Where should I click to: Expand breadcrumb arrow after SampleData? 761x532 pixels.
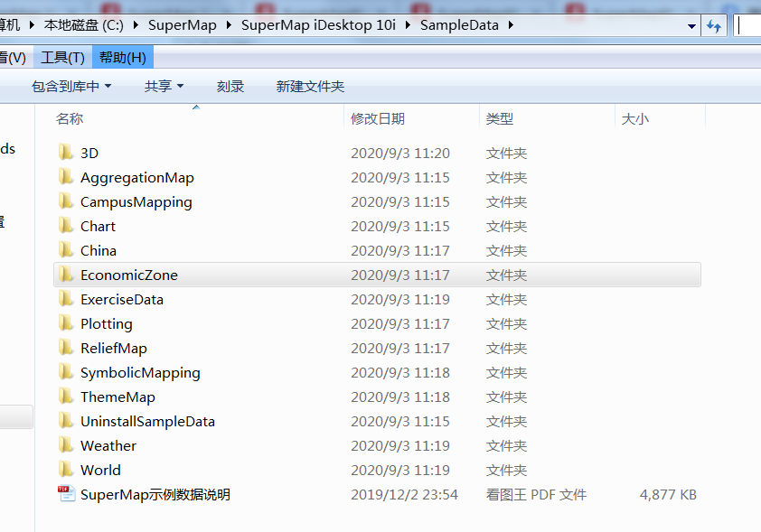[x=511, y=24]
